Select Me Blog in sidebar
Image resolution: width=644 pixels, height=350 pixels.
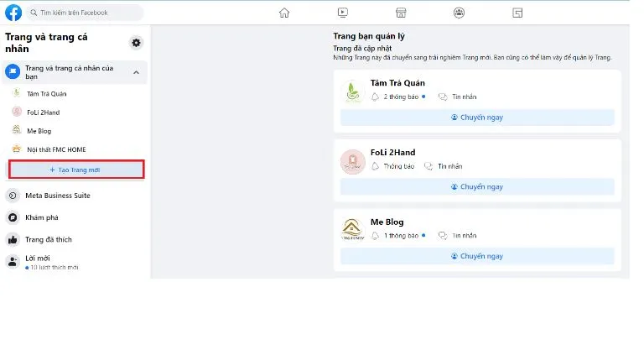(x=39, y=131)
